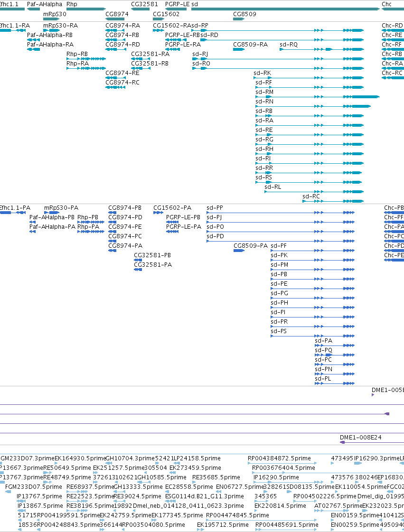Select the CG8974-RD transcript
The width and height of the screenshot is (404, 532).
coord(115,49)
